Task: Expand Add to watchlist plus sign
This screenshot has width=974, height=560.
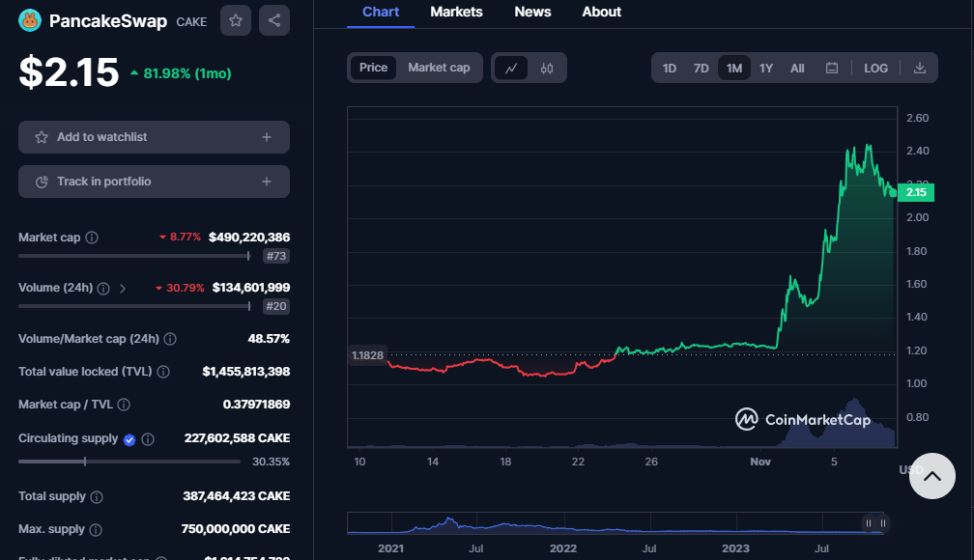Action: (x=267, y=137)
